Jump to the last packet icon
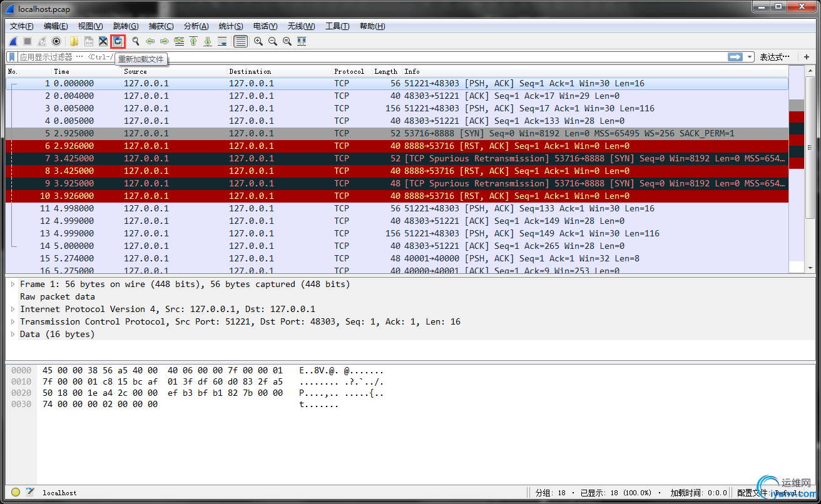 tap(208, 41)
